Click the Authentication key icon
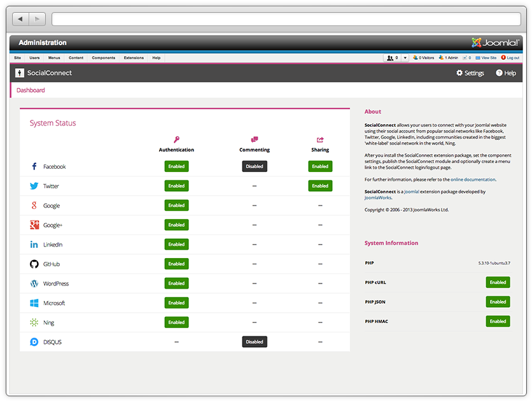This screenshot has height=402, width=532. pyautogui.click(x=176, y=140)
